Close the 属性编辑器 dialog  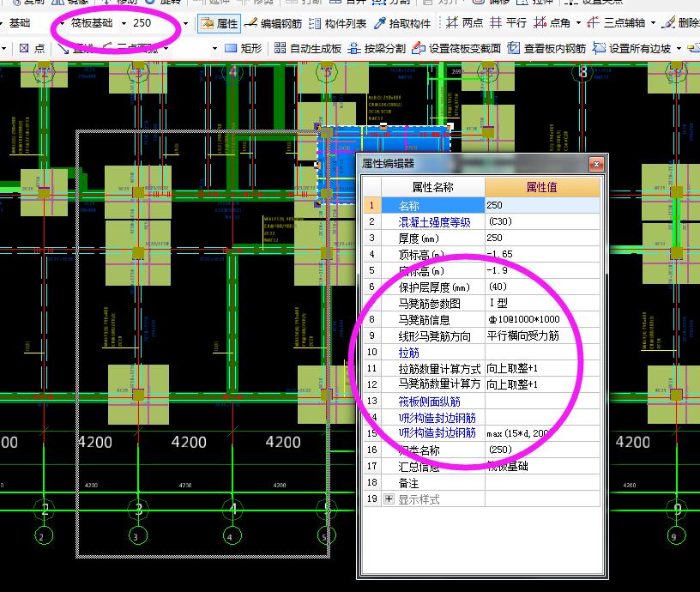point(596,164)
